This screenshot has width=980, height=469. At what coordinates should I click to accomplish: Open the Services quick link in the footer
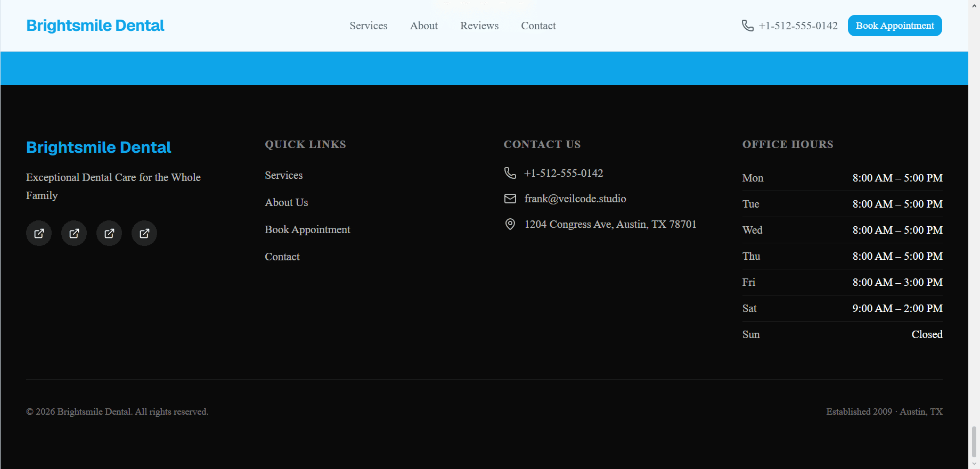[284, 175]
